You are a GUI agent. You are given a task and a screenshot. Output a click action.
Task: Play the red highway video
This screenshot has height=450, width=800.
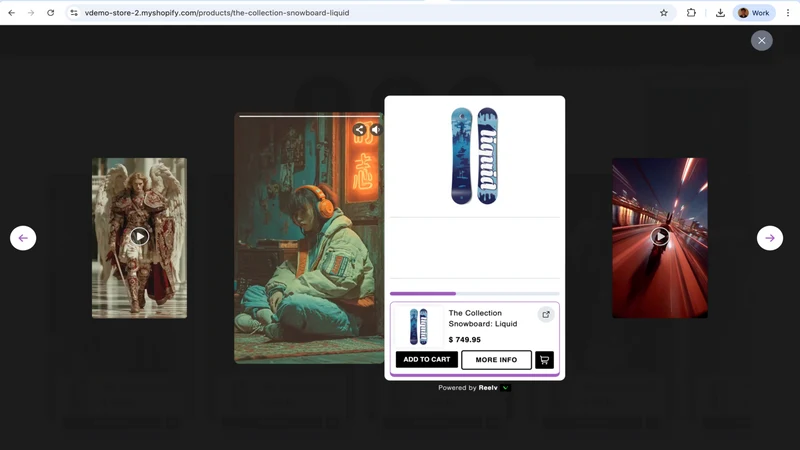[660, 236]
